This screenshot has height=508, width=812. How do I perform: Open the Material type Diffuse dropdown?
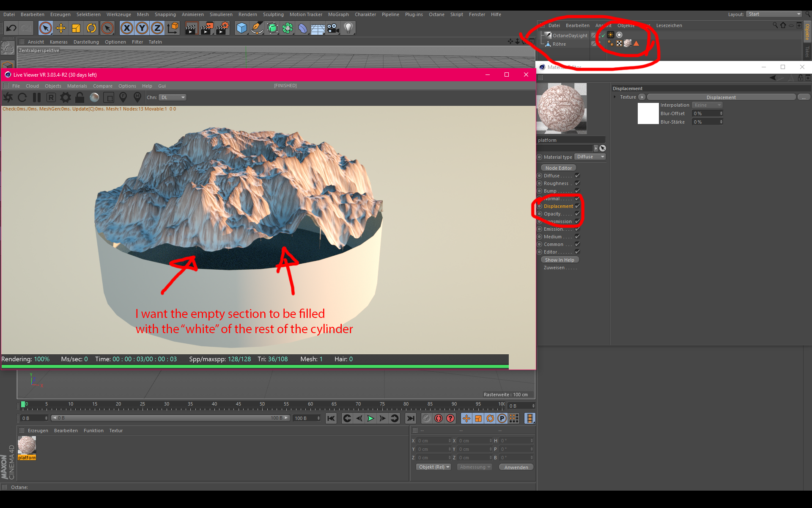590,157
